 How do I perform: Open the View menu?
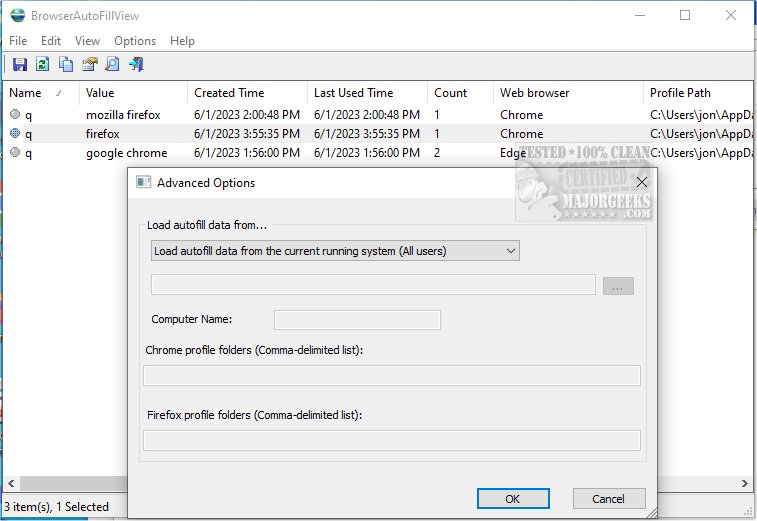(87, 41)
